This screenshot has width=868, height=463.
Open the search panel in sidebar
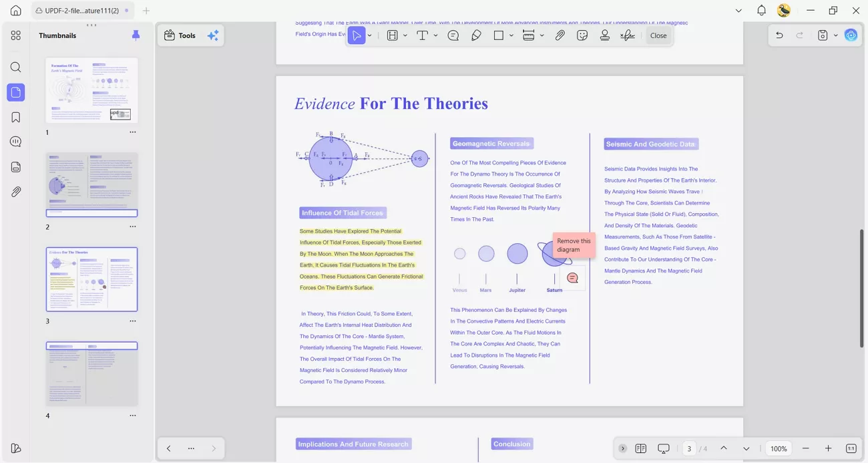[15, 67]
